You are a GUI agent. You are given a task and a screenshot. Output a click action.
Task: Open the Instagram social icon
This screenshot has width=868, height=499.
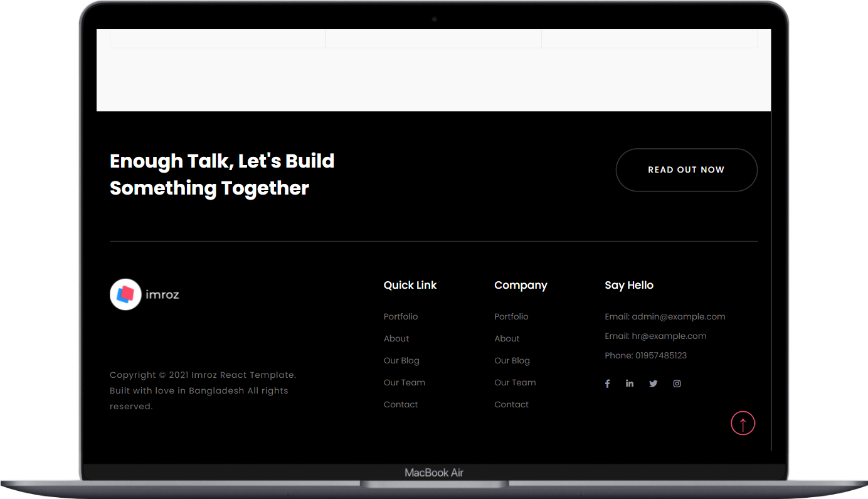point(677,384)
